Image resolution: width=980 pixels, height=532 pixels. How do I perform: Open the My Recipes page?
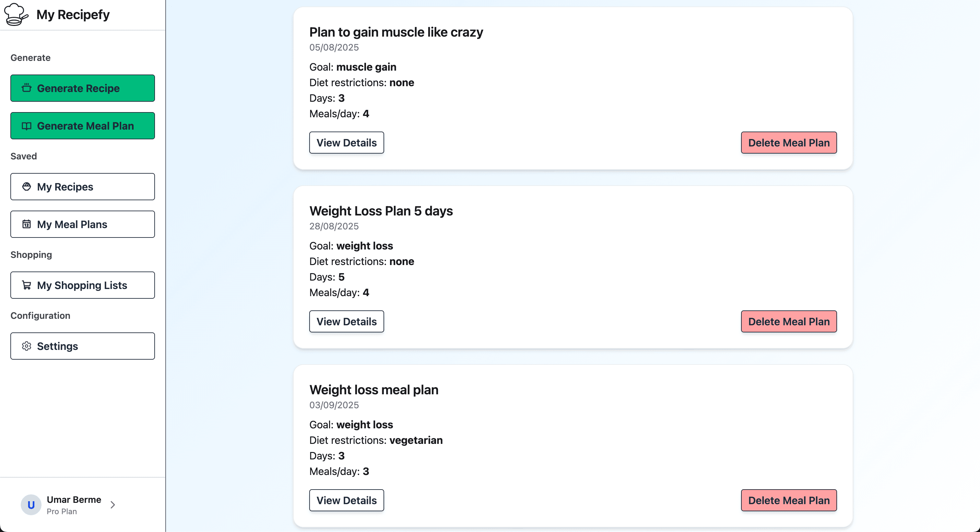click(x=83, y=187)
